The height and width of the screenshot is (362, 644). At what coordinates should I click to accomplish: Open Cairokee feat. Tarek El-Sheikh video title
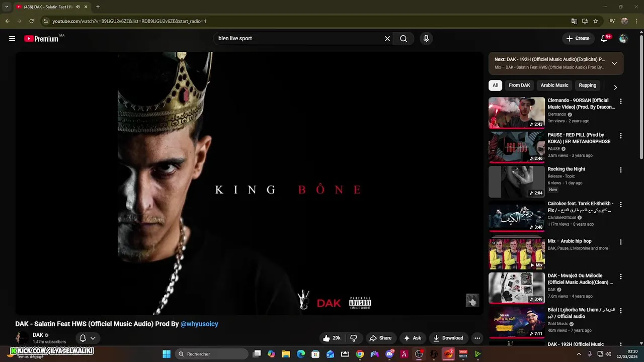point(581,207)
